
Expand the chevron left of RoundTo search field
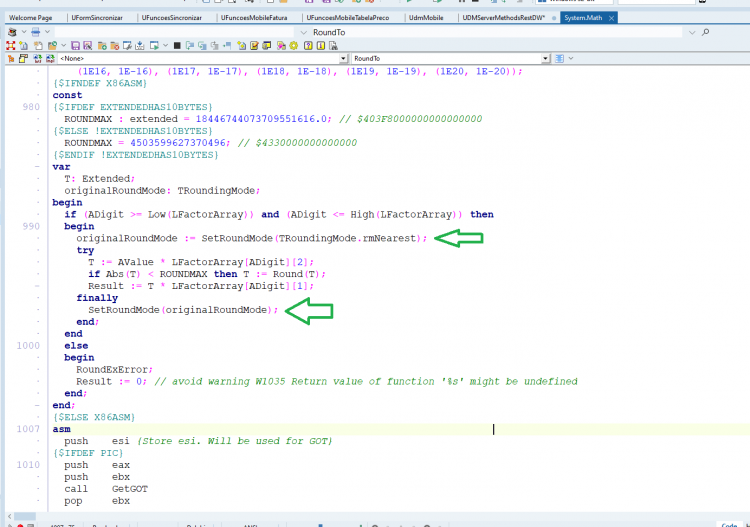[303, 32]
